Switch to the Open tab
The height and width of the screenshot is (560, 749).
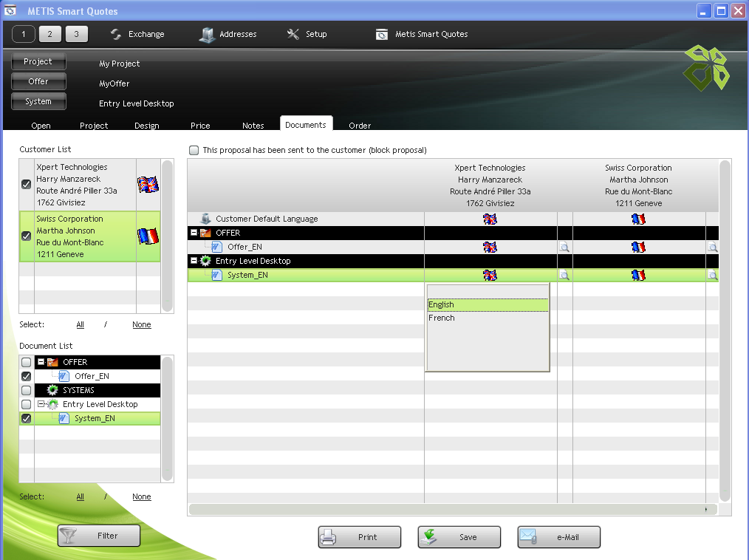[41, 125]
